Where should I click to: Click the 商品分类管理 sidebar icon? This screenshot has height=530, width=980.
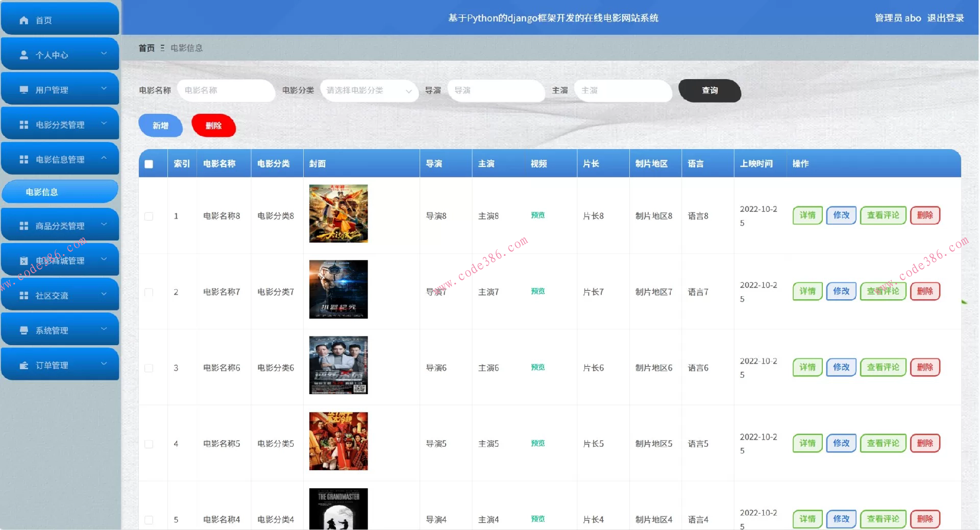point(23,225)
